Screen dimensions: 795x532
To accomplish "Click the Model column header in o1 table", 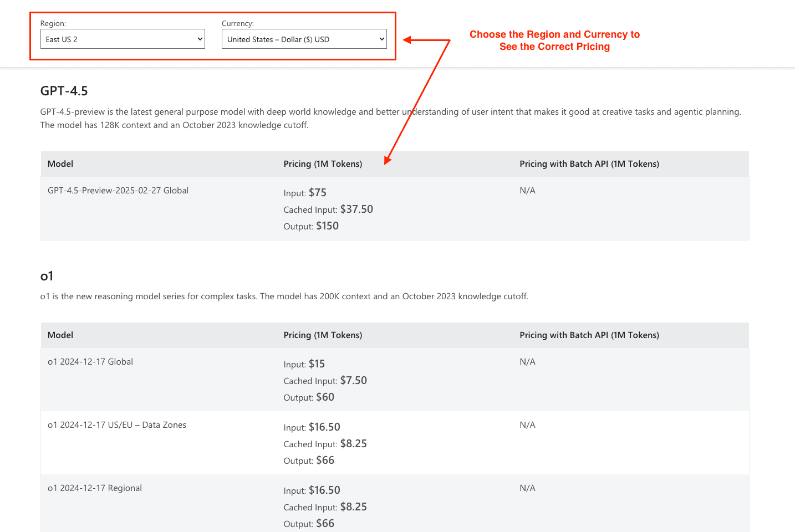I will click(60, 335).
